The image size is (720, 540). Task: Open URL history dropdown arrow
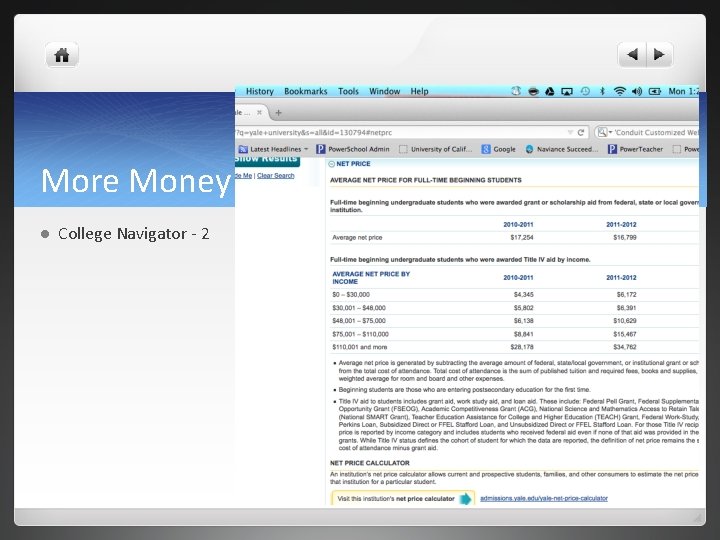tap(570, 132)
